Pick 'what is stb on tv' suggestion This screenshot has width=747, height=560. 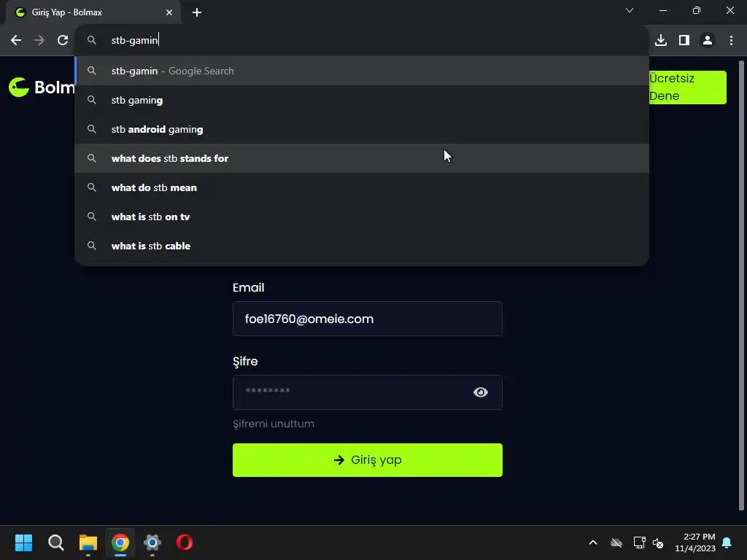362,217
